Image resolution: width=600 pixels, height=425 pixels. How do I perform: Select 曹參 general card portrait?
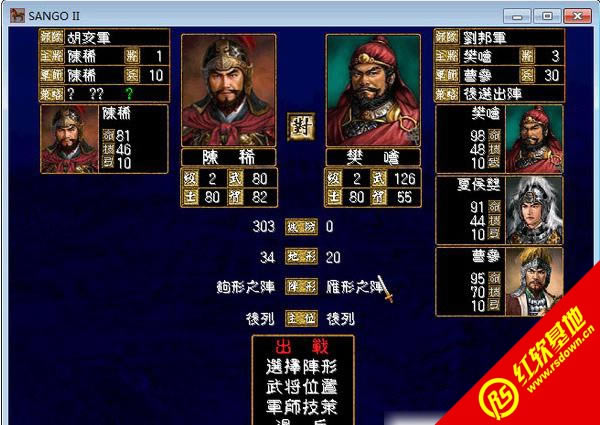(x=534, y=282)
